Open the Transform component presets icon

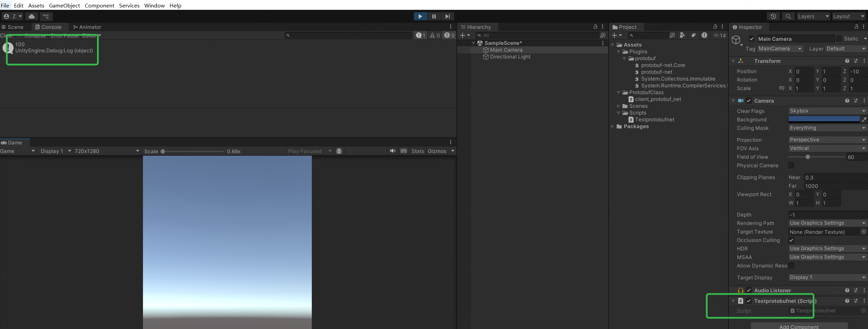pos(855,61)
